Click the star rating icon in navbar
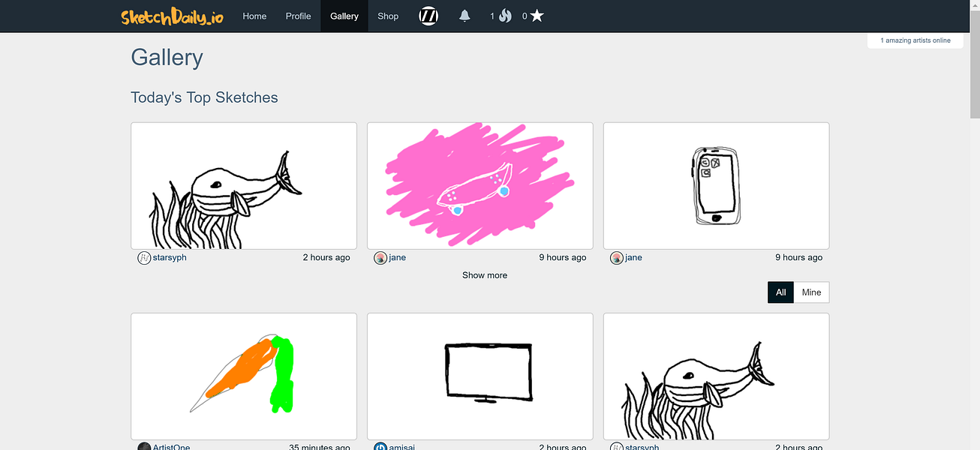 click(x=537, y=16)
